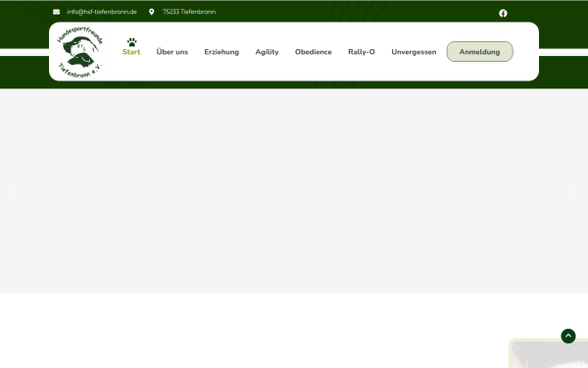This screenshot has height=368, width=588.
Task: Advance slider with right arrow
Action: (x=575, y=191)
